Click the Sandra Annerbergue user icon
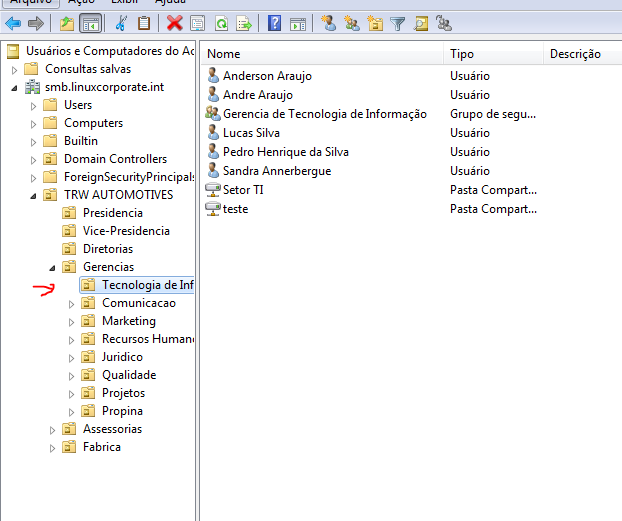Image resolution: width=622 pixels, height=521 pixels. 213,171
